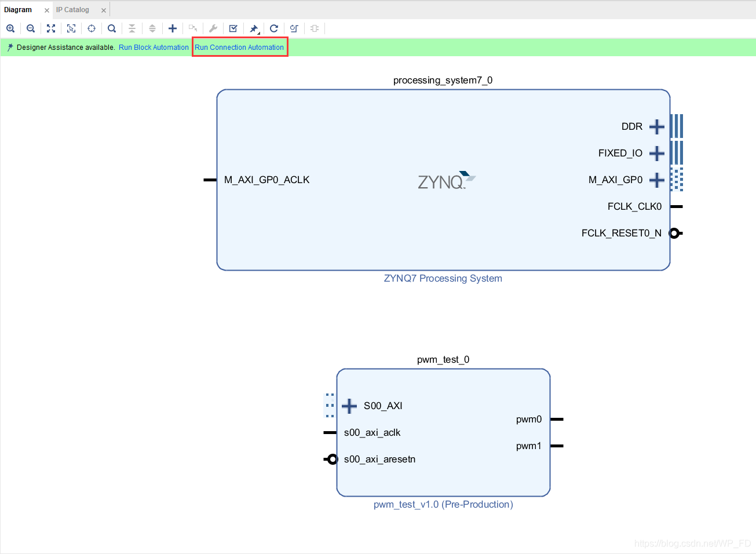Click the Designer Assistance wand icon
756x554 pixels.
tap(10, 48)
